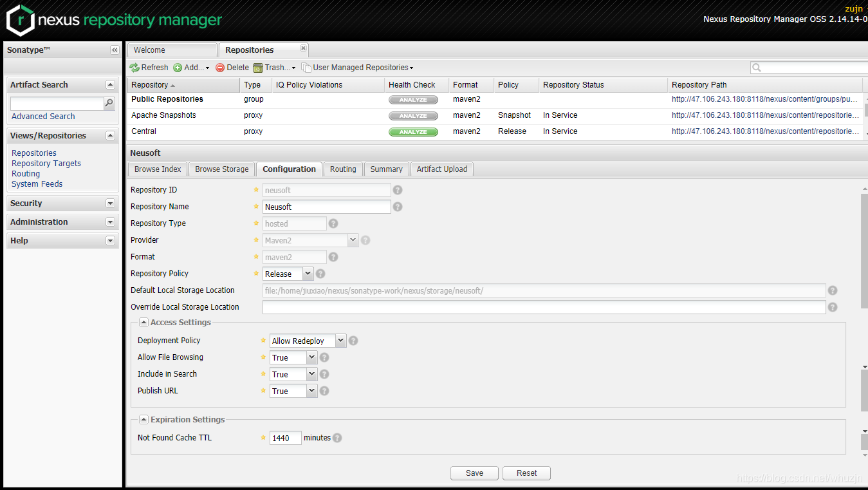Collapse the Artifact Search panel
Image resolution: width=868 pixels, height=490 pixels.
(110, 85)
